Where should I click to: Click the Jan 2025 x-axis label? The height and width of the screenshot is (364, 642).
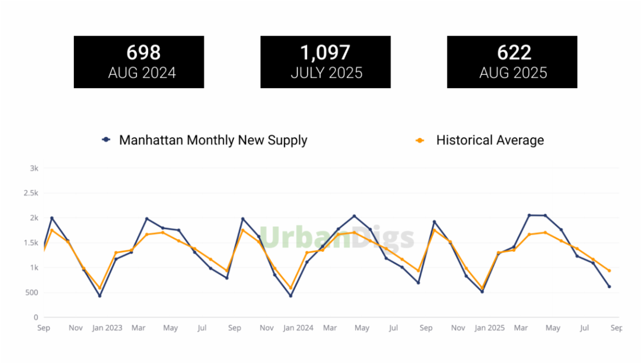tap(490, 328)
